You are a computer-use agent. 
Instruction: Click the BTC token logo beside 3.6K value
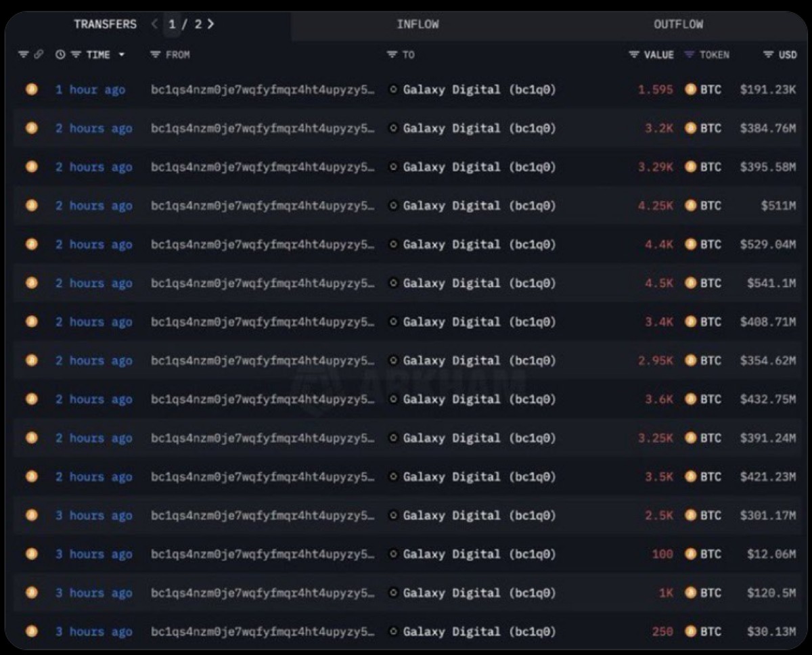690,399
